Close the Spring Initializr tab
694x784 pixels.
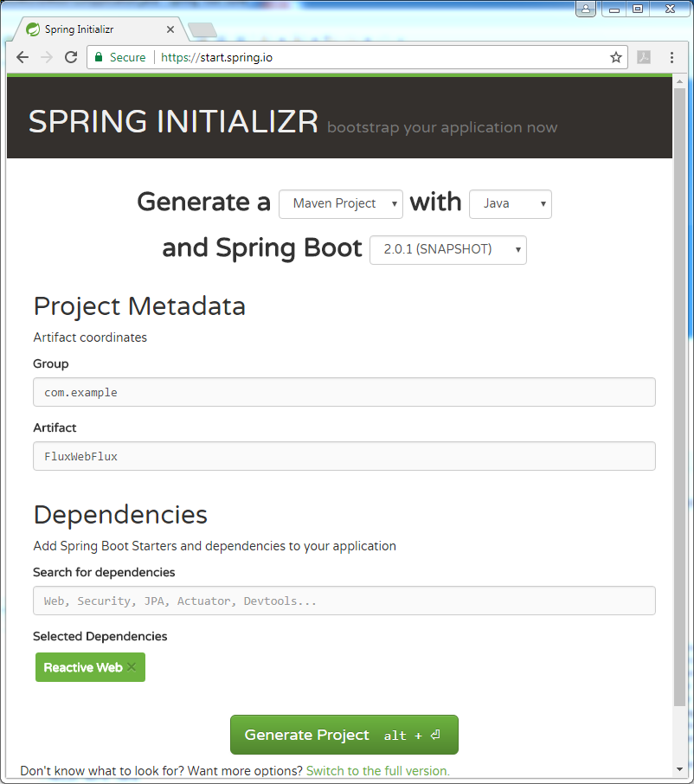point(170,29)
